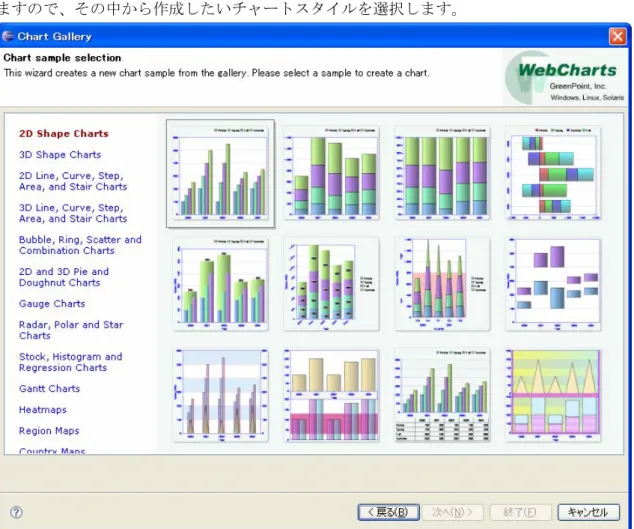This screenshot has width=634, height=529.
Task: Pick the horizontal floating bar chart thumbnail
Action: (554, 173)
